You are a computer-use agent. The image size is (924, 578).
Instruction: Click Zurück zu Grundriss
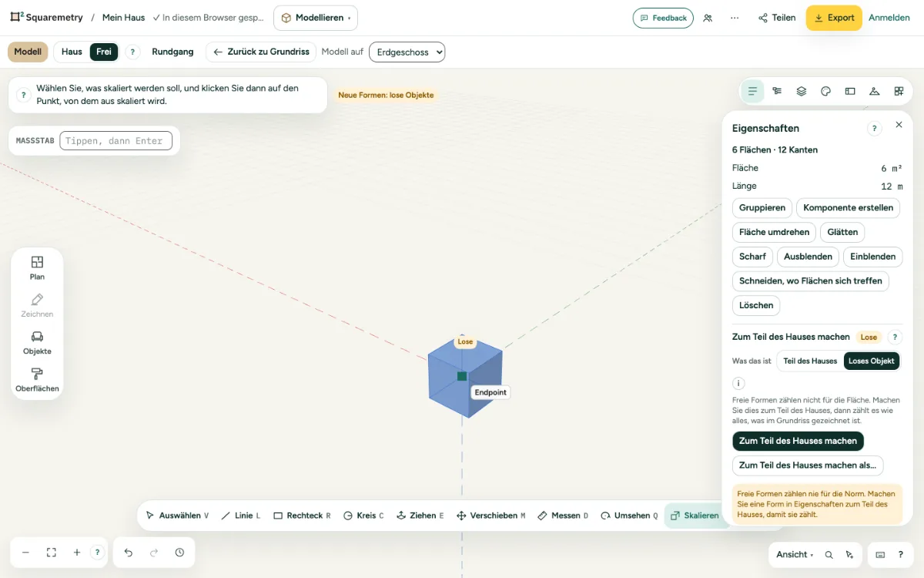261,52
